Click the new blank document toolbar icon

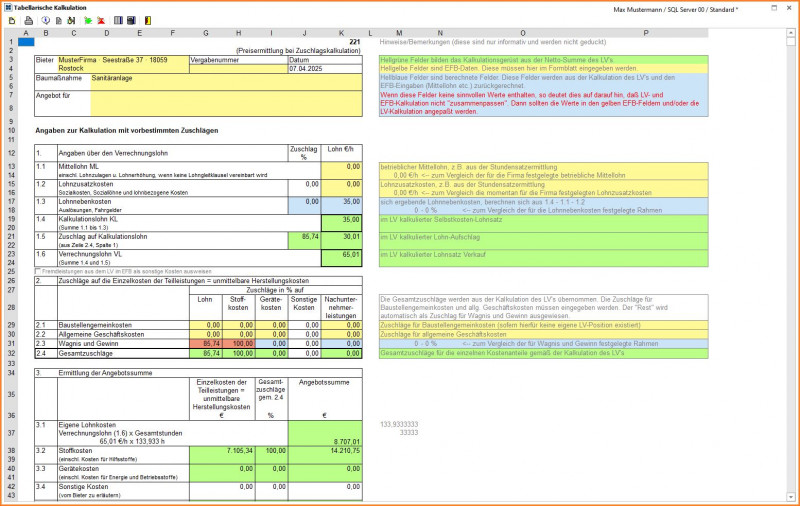(12, 20)
